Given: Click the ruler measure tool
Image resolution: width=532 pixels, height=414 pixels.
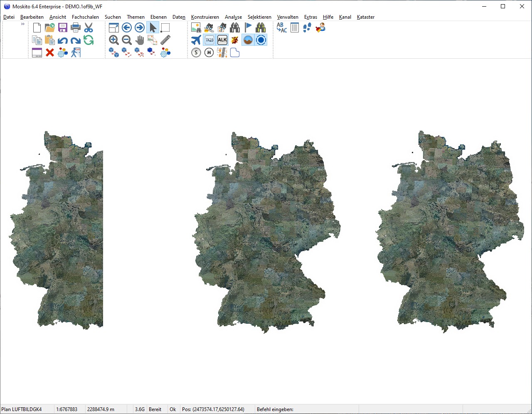Looking at the screenshot, I should tap(165, 40).
